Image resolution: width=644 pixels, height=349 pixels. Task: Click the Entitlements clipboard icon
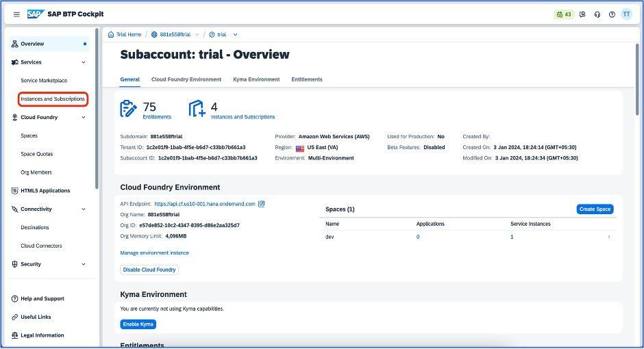tap(128, 109)
